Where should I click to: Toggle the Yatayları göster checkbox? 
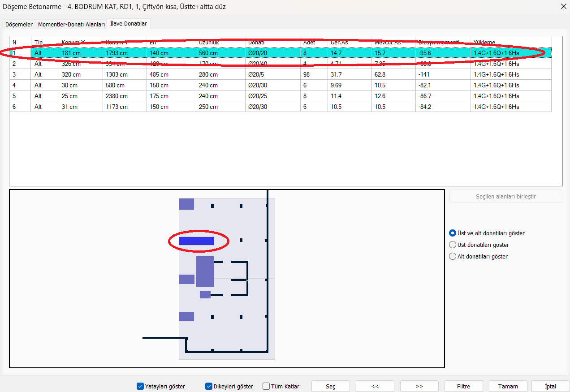140,386
